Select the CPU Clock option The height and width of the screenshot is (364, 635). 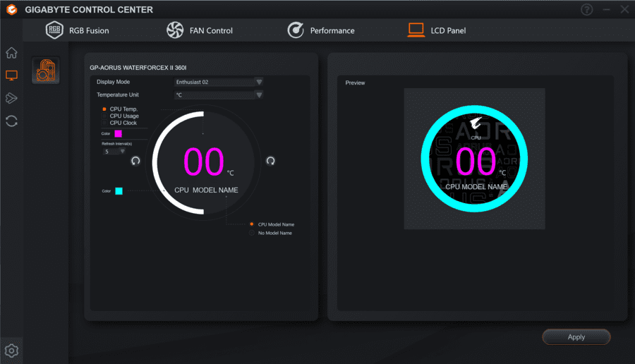(x=119, y=123)
